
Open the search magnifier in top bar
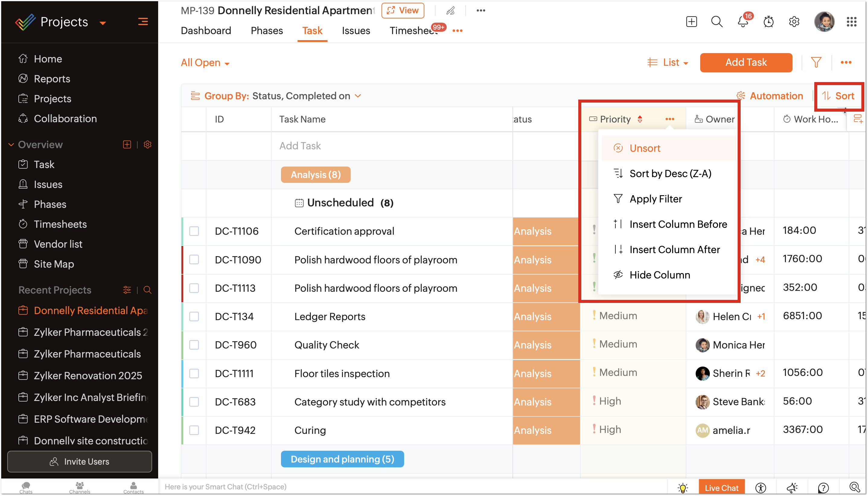pos(716,22)
